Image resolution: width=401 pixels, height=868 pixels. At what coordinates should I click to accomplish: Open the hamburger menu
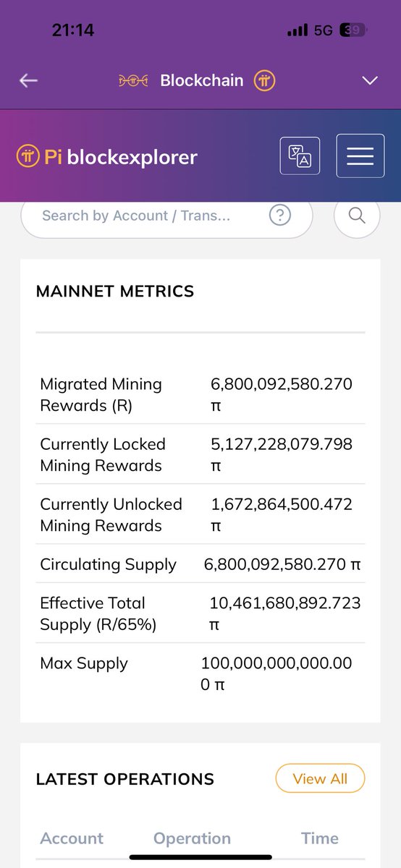pyautogui.click(x=360, y=156)
